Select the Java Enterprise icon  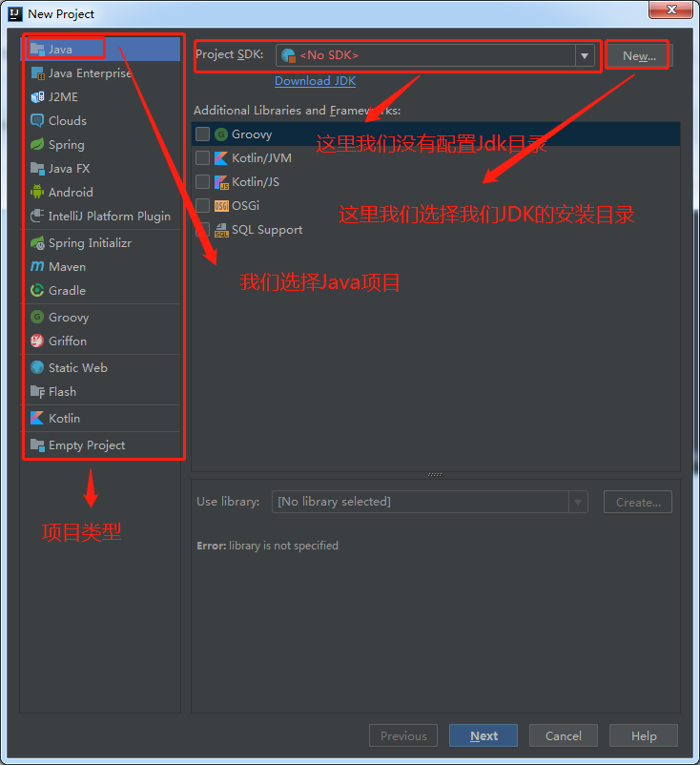37,73
